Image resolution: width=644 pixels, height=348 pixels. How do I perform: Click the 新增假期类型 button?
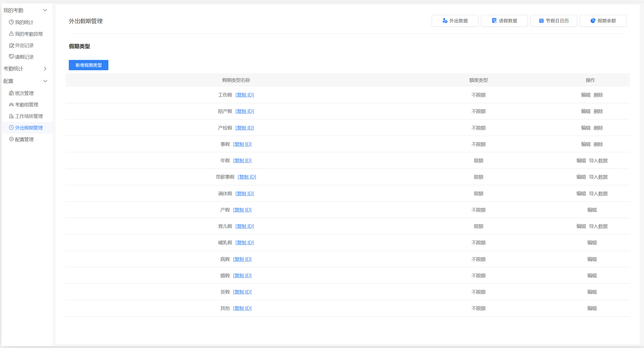tap(88, 65)
